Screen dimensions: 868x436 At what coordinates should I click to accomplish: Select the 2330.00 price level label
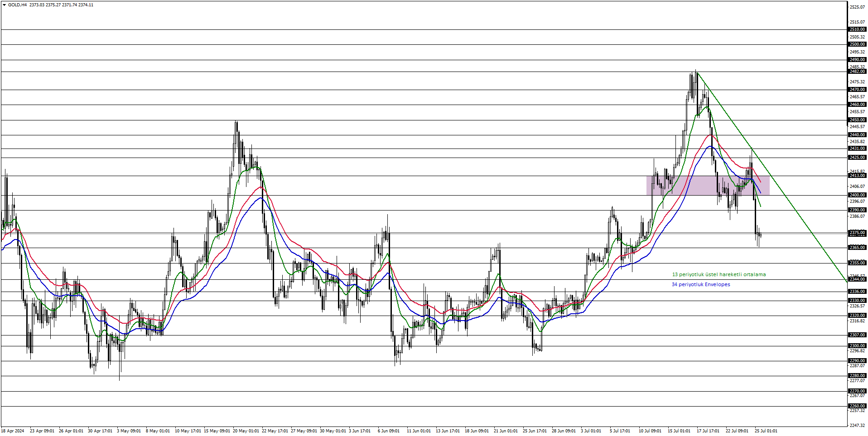tap(857, 301)
